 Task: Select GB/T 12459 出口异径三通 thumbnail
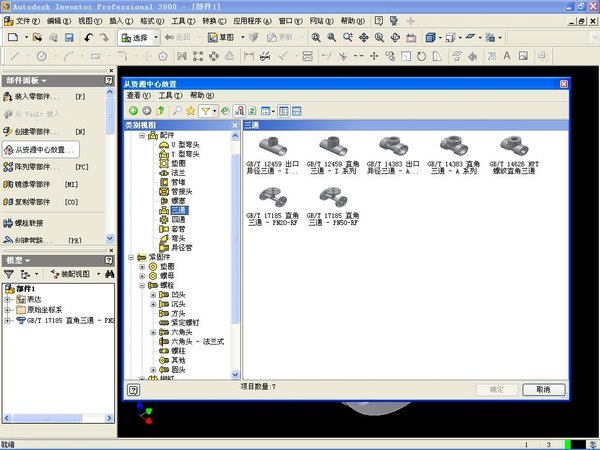point(272,155)
